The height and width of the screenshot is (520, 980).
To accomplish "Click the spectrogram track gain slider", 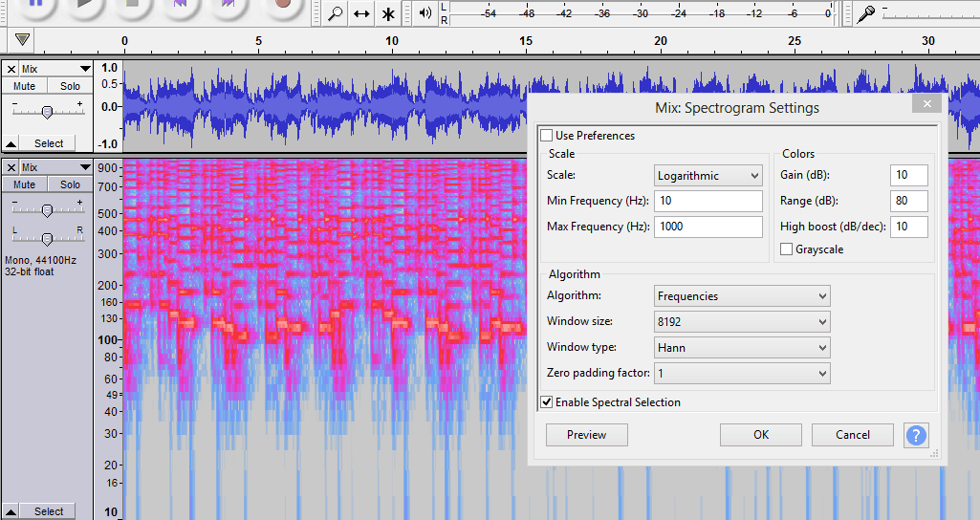I will pyautogui.click(x=47, y=210).
